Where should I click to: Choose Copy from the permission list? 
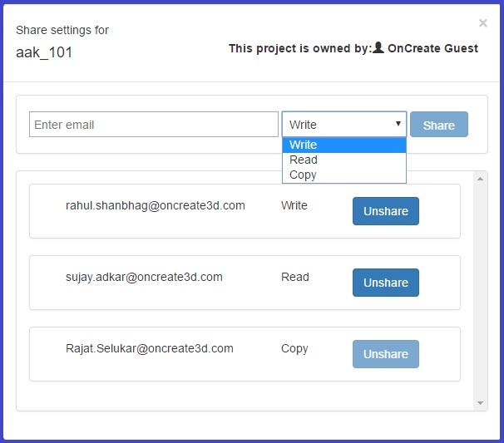click(343, 175)
